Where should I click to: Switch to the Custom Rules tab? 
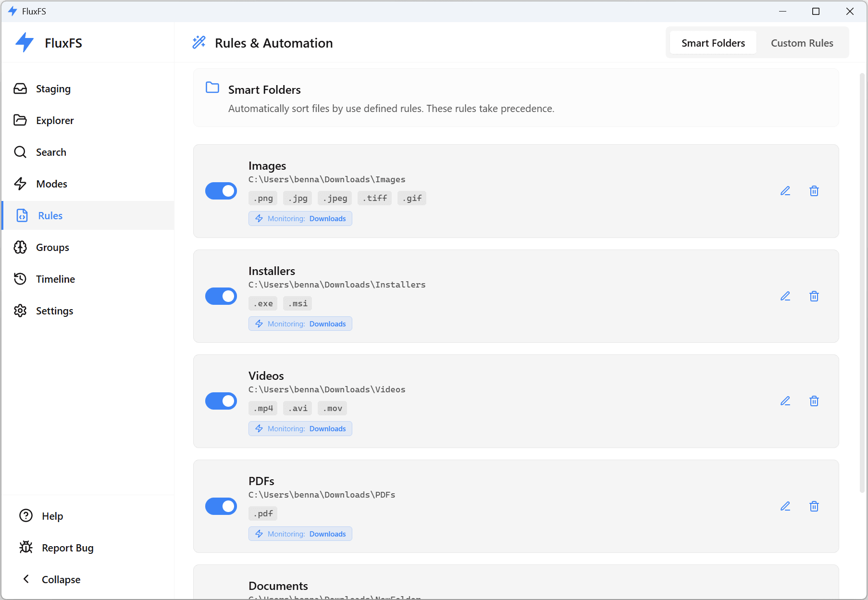[x=801, y=43]
